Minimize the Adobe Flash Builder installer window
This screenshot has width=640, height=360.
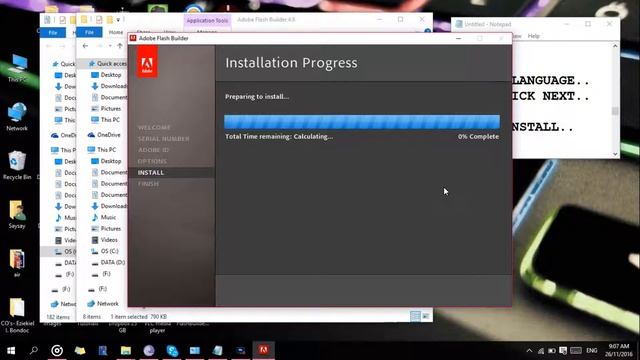pos(458,38)
